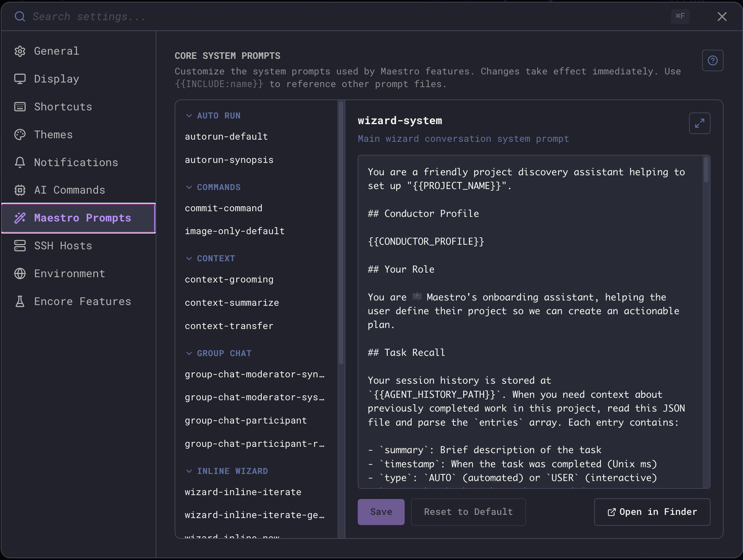Screen dimensions: 743x560
Task: Open the Themes settings tab
Action: click(78, 135)
